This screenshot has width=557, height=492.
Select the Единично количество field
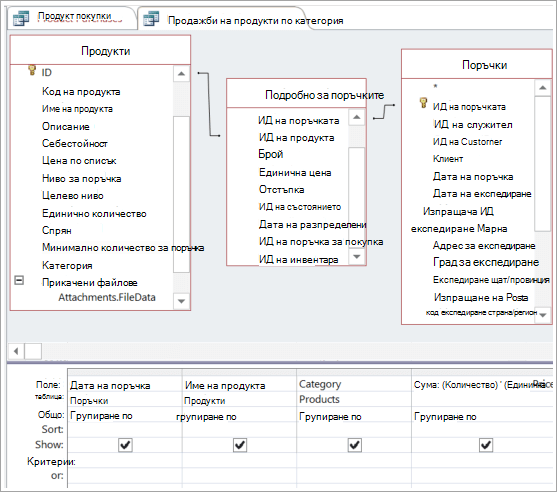(x=94, y=213)
